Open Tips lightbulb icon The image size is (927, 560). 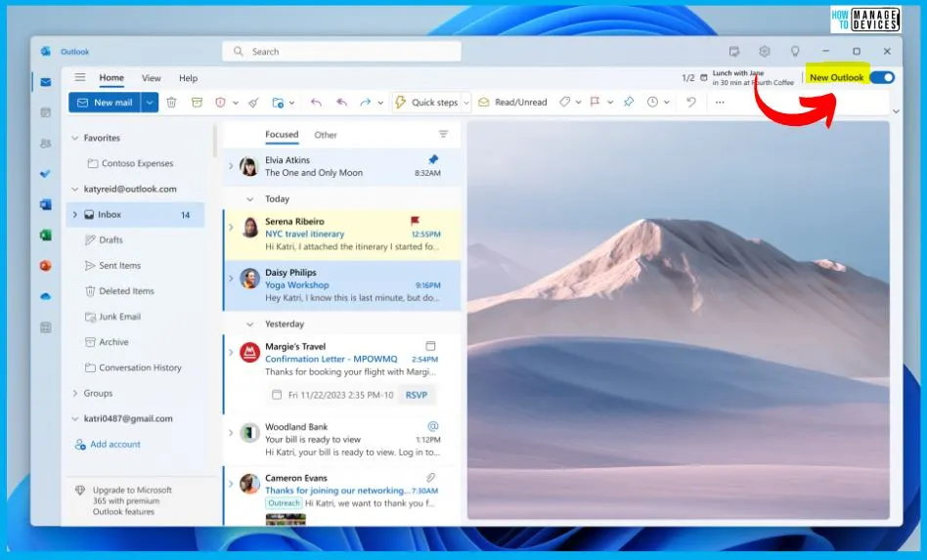[x=795, y=52]
